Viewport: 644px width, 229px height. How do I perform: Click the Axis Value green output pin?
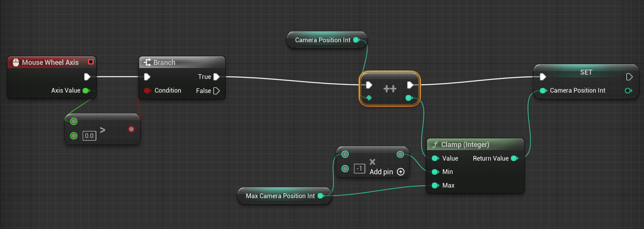[86, 91]
